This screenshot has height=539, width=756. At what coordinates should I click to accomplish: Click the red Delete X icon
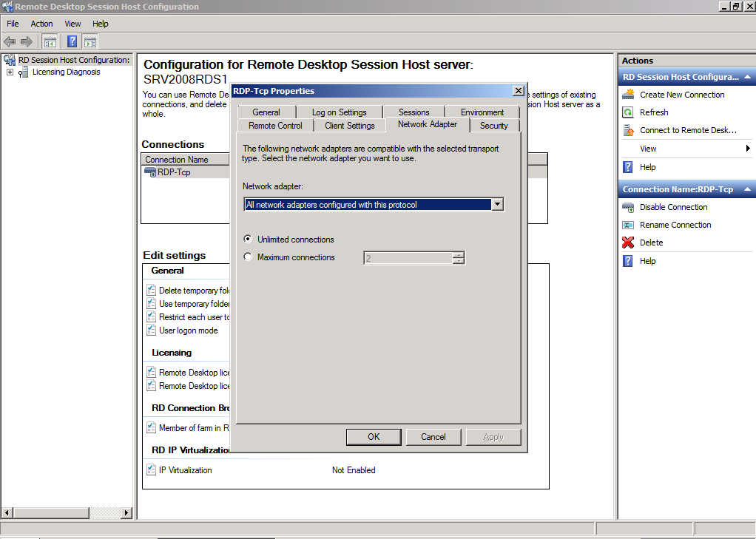(x=628, y=243)
